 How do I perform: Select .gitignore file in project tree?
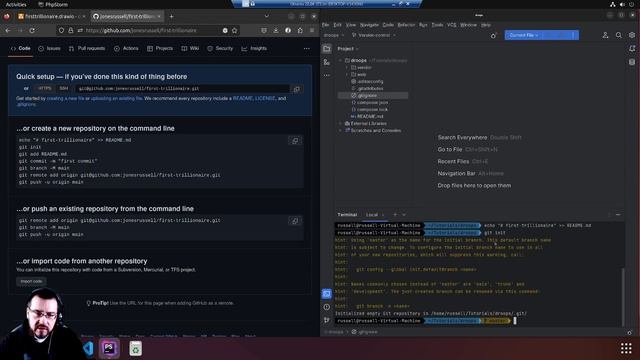coord(367,96)
